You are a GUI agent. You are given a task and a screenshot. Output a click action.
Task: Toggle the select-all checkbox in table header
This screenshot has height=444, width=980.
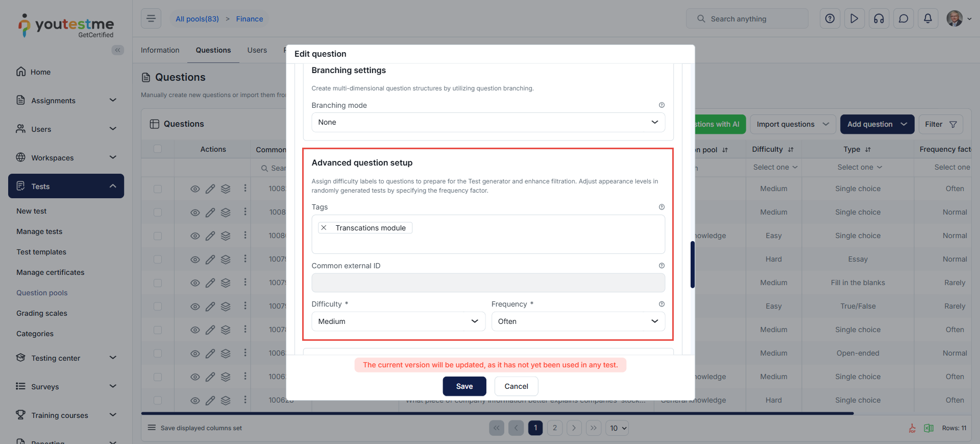pyautogui.click(x=158, y=149)
